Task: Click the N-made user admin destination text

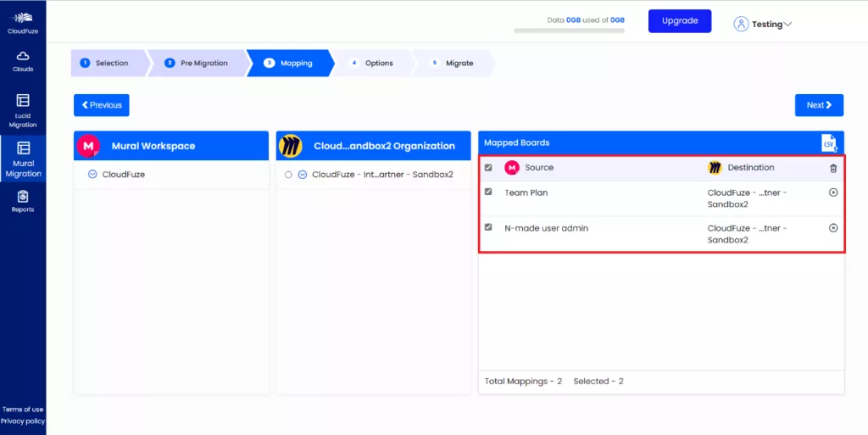Action: 748,234
